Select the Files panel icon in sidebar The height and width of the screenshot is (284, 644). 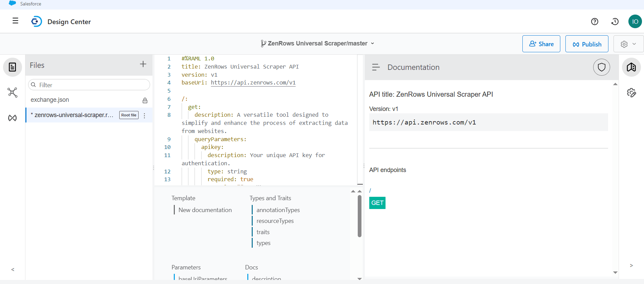13,67
